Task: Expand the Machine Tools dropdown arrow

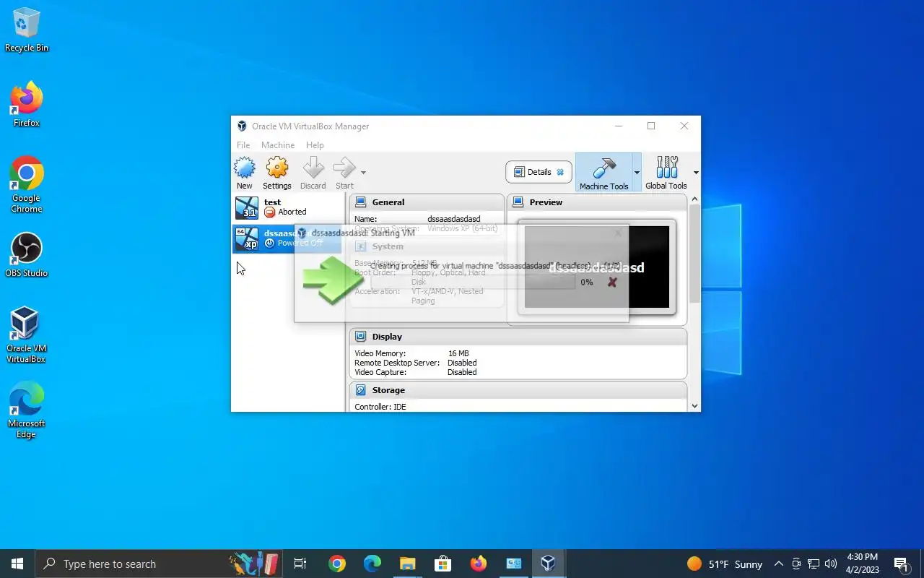Action: pos(637,173)
